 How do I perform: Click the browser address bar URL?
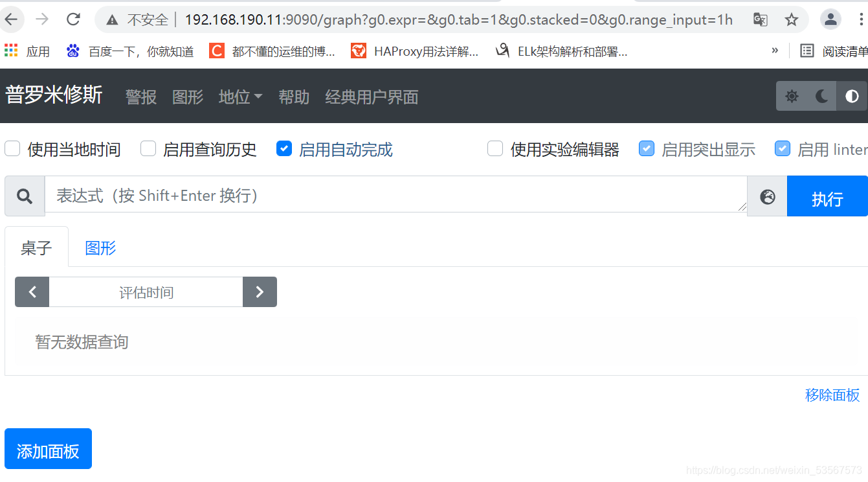(458, 20)
